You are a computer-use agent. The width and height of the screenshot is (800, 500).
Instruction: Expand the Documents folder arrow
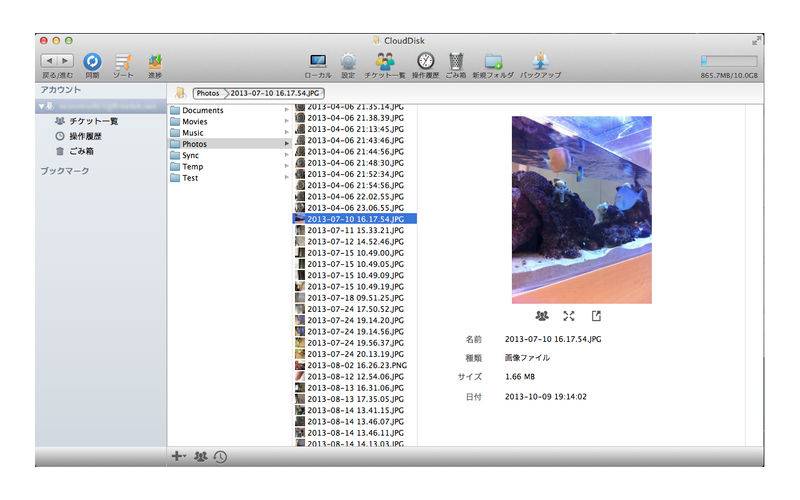click(286, 110)
